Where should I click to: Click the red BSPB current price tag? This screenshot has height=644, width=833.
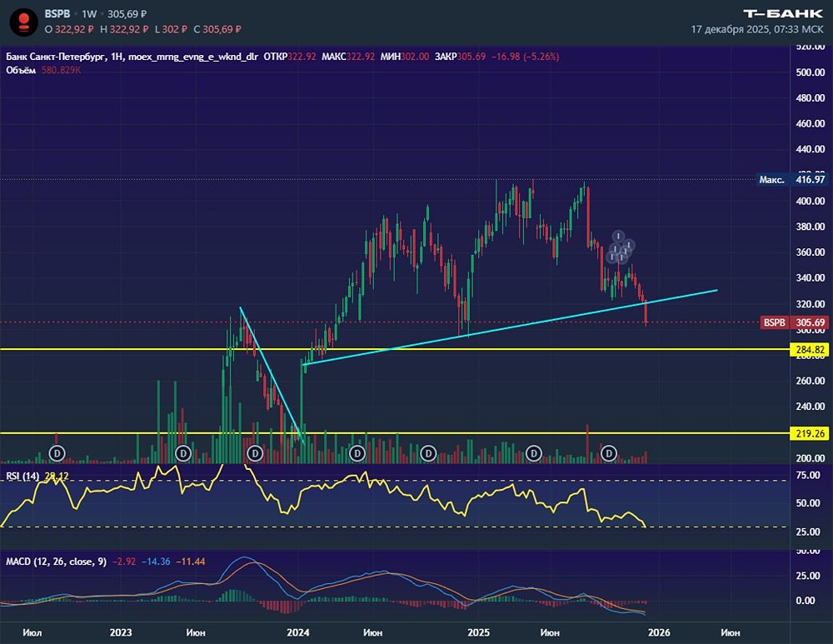pyautogui.click(x=784, y=322)
